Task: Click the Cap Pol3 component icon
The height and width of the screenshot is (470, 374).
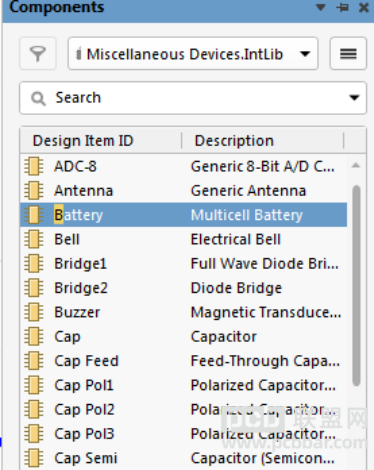Action: (x=34, y=434)
